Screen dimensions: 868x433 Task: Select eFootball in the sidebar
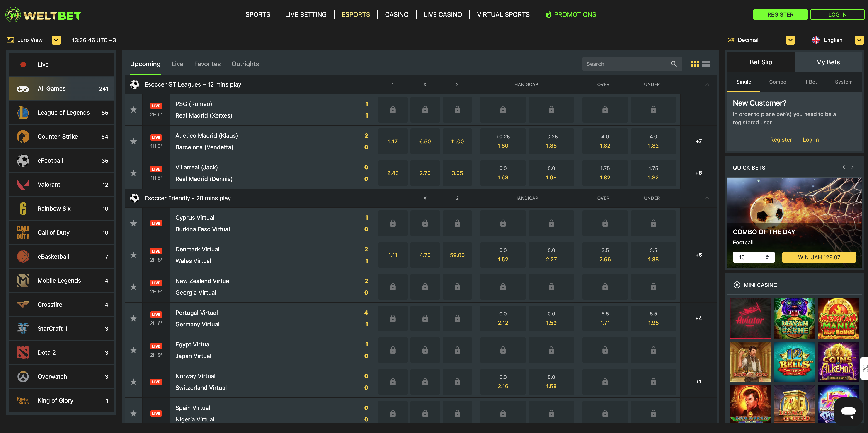[61, 161]
